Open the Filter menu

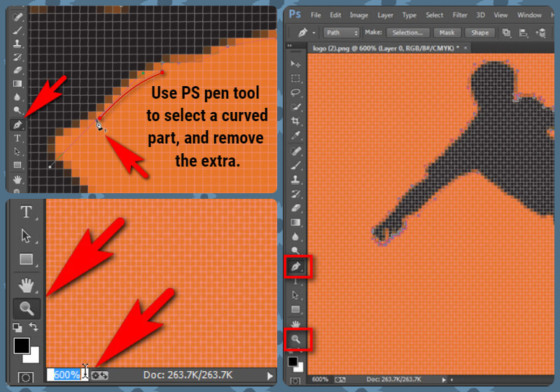click(x=460, y=15)
